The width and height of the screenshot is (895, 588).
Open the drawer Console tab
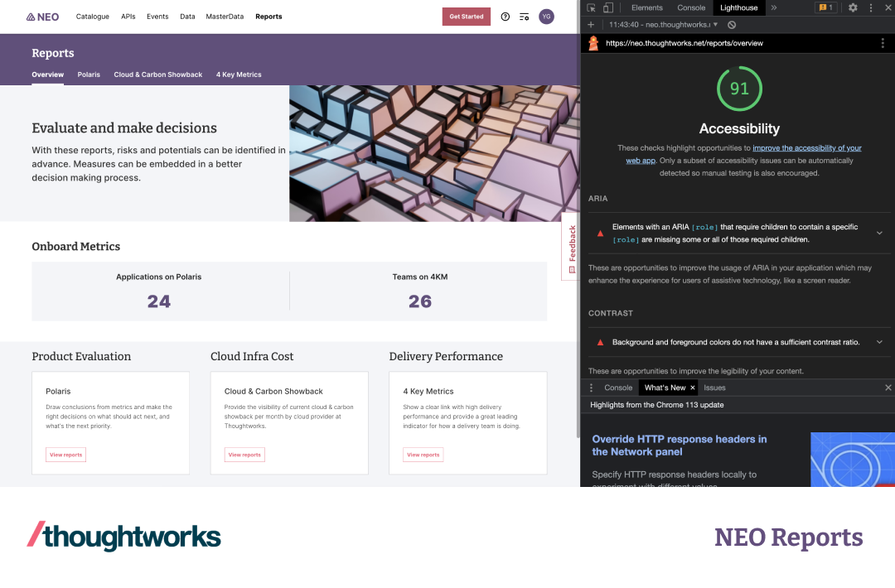[618, 388]
